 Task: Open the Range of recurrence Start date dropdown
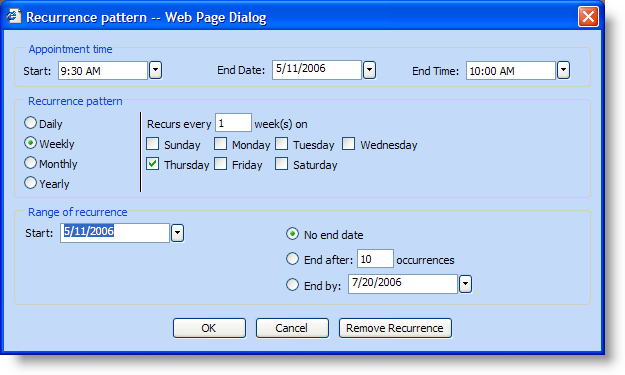(177, 233)
